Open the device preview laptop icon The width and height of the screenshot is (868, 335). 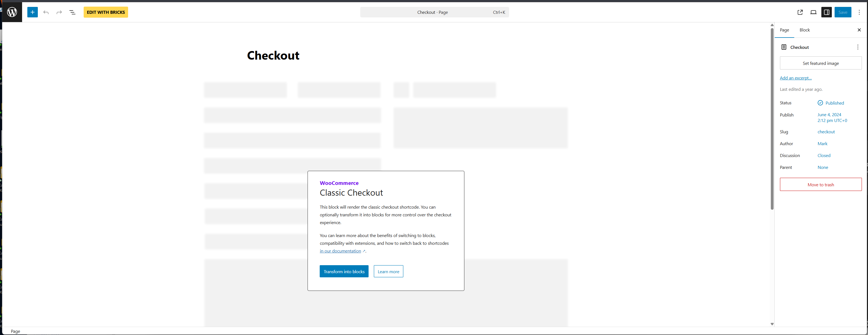click(x=813, y=12)
